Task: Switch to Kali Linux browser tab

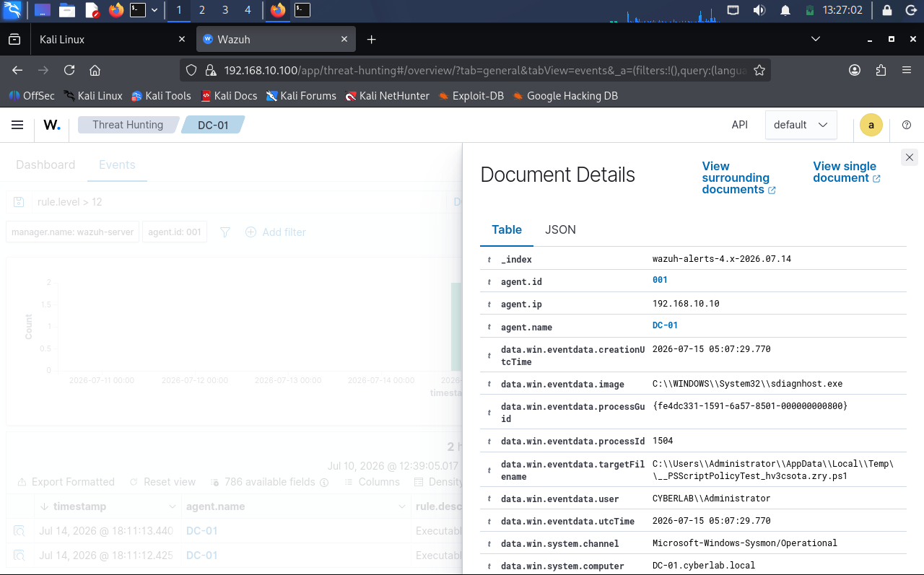Action: (x=113, y=40)
